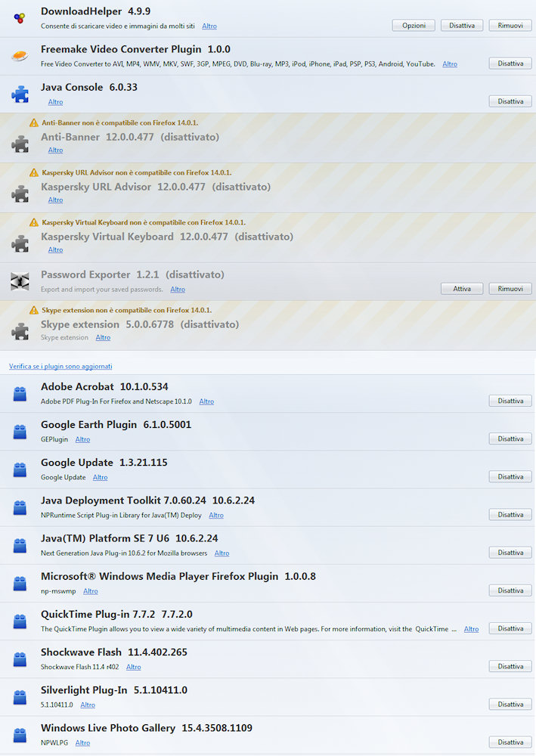Click the Password Exporter icon
The image size is (536, 756).
click(20, 281)
